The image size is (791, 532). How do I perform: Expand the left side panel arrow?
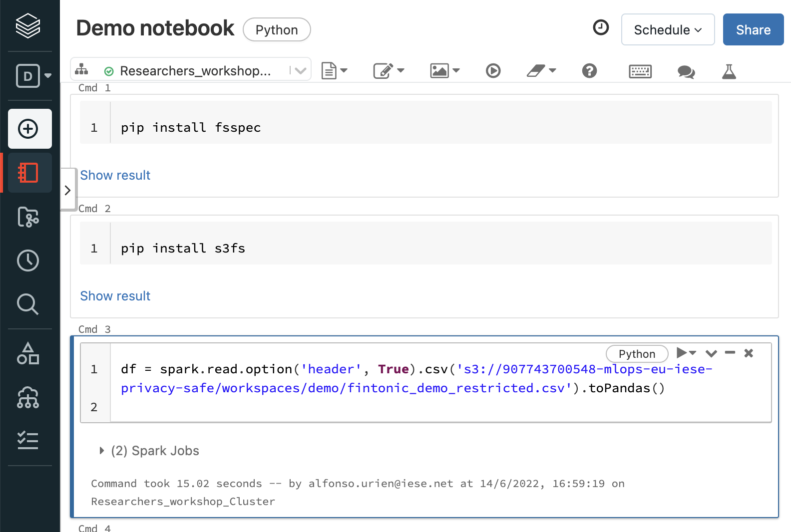tap(68, 190)
